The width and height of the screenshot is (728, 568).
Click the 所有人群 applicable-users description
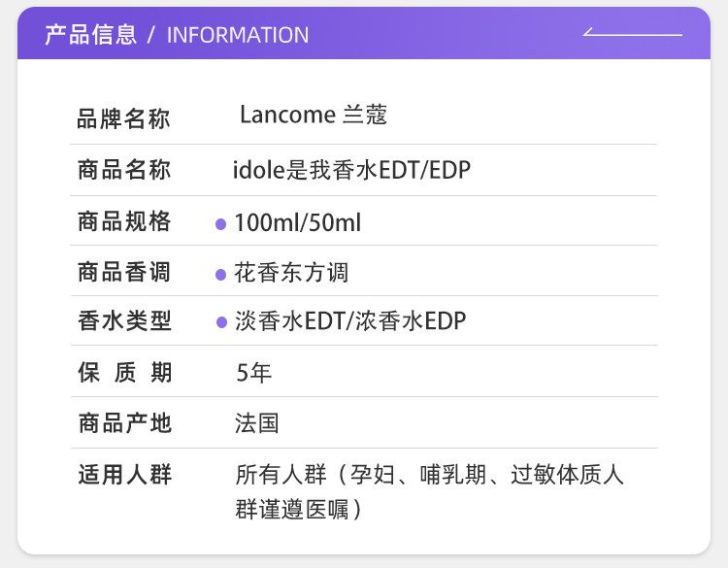(x=429, y=491)
